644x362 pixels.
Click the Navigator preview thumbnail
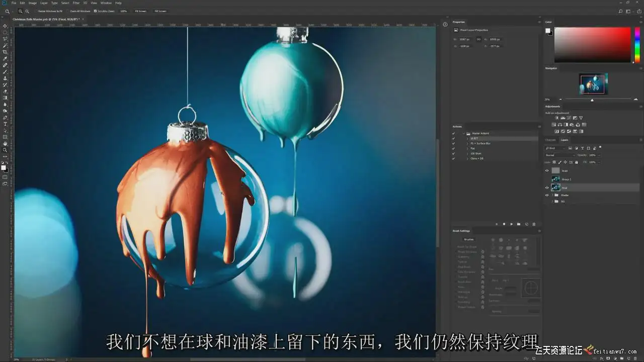click(593, 84)
